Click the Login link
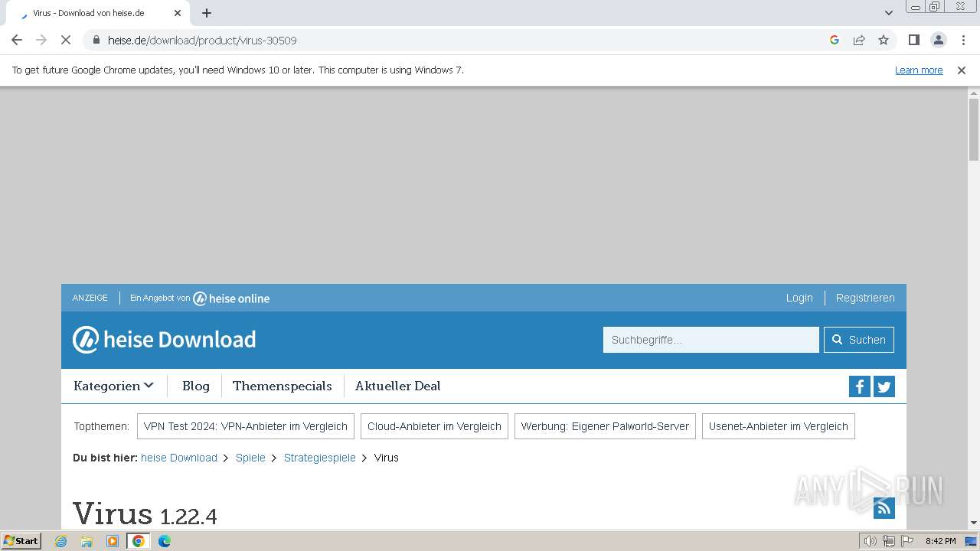Screen dimensions: 980x551 click(799, 298)
